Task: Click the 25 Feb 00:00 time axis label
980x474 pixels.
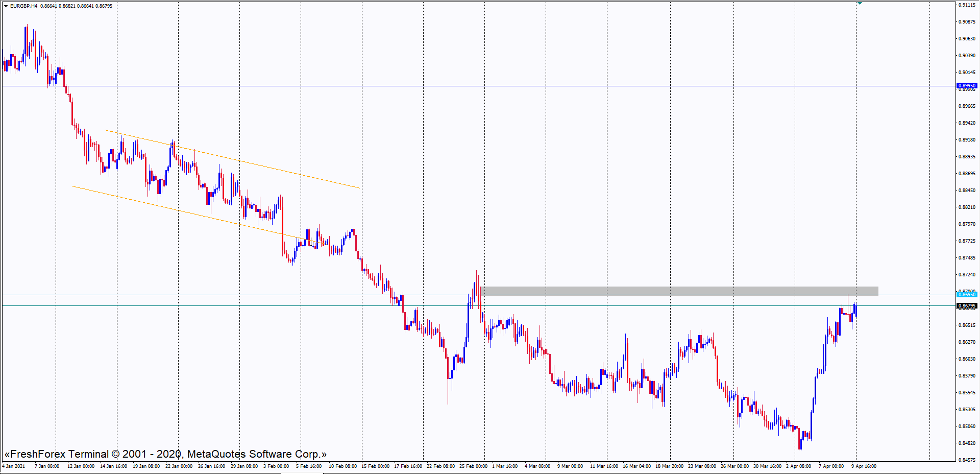Action: [473, 466]
